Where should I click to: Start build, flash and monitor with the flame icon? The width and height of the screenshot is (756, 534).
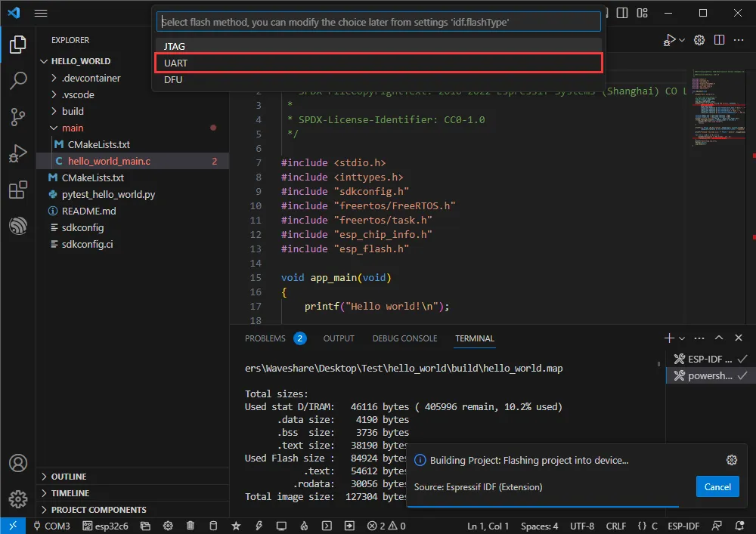[304, 526]
